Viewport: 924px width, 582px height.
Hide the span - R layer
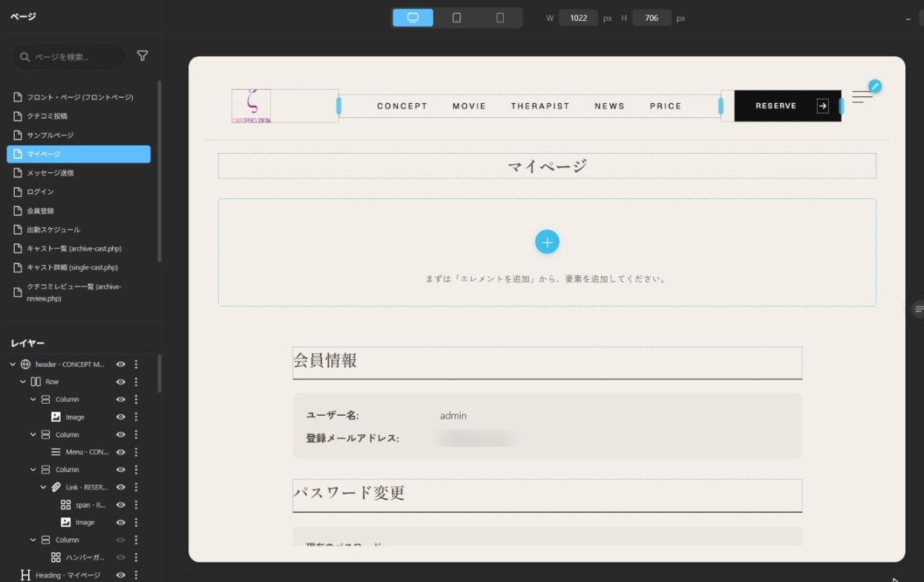point(121,505)
